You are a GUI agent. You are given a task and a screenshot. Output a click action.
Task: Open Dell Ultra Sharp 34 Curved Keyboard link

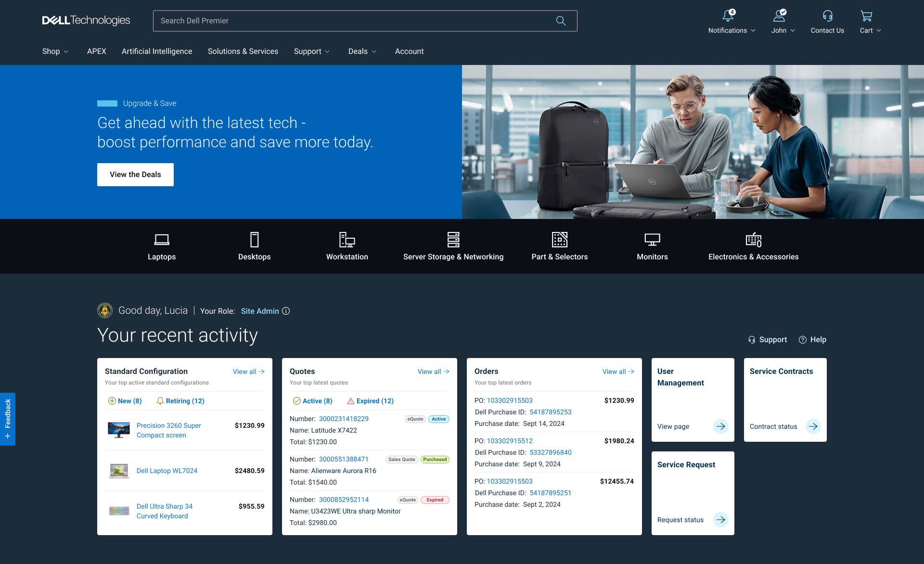point(165,511)
